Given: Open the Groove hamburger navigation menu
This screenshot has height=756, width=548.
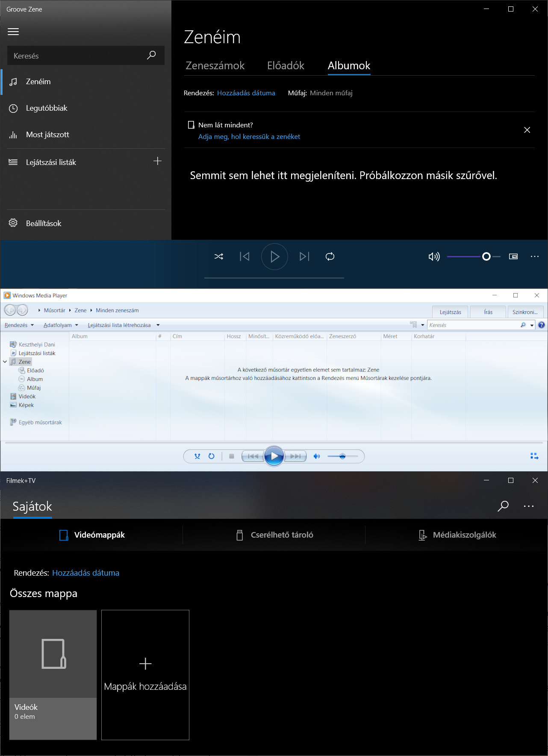Looking at the screenshot, I should point(13,32).
